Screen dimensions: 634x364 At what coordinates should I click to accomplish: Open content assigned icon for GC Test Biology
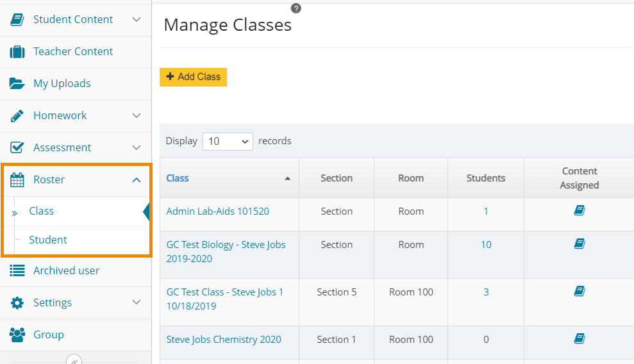tap(580, 244)
